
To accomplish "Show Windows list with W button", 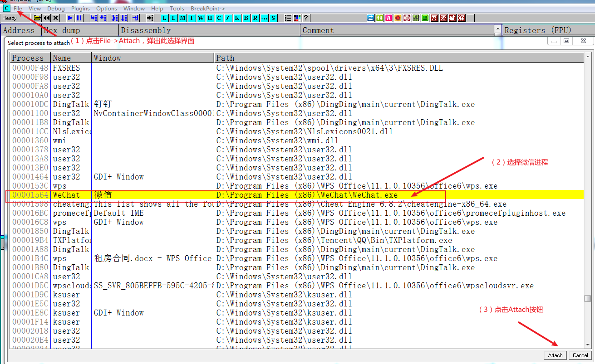I will click(201, 18).
